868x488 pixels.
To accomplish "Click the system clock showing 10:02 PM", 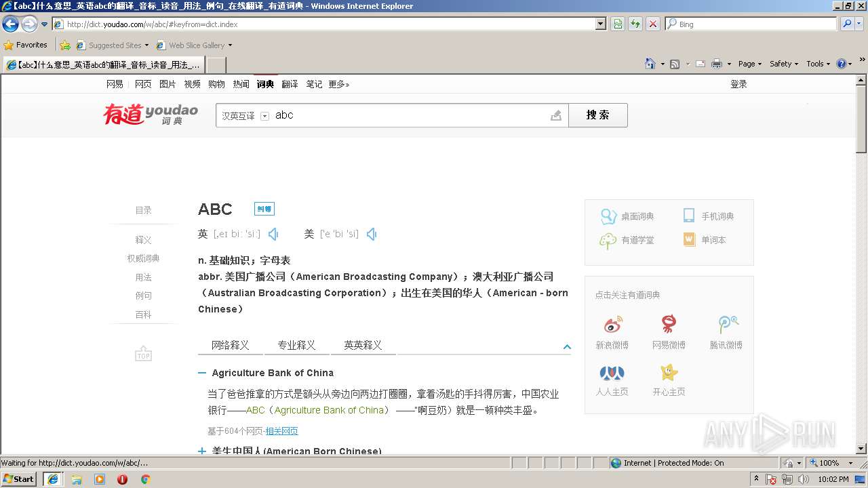I will (833, 479).
